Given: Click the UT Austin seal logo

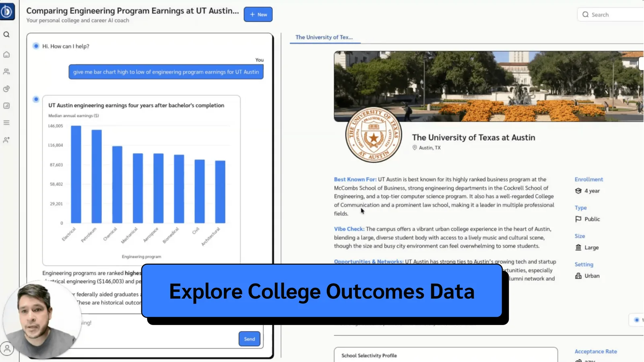Looking at the screenshot, I should click(x=374, y=135).
